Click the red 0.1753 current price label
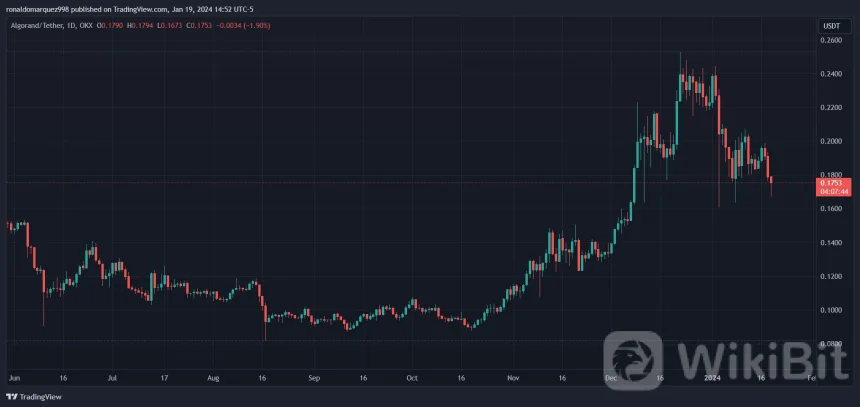 coord(831,182)
